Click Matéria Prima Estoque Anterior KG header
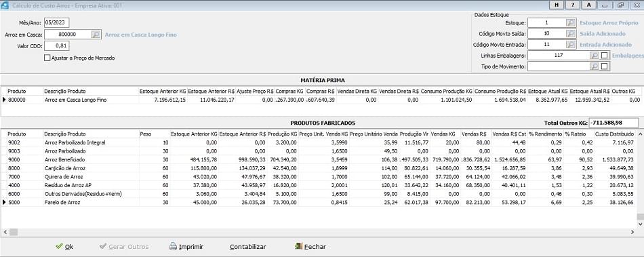Screen dimensions: 644x257 point(163,91)
